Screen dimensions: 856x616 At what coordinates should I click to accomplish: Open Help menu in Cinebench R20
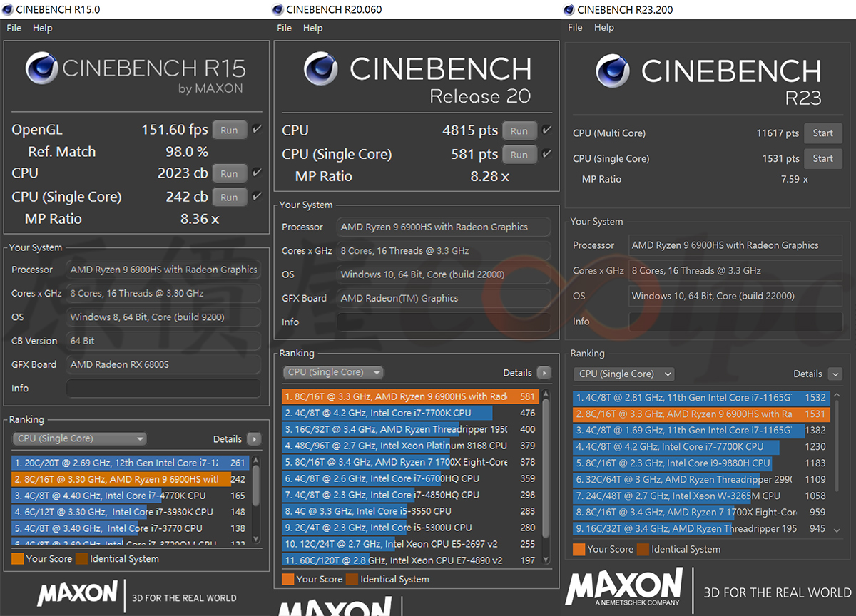pos(312,28)
